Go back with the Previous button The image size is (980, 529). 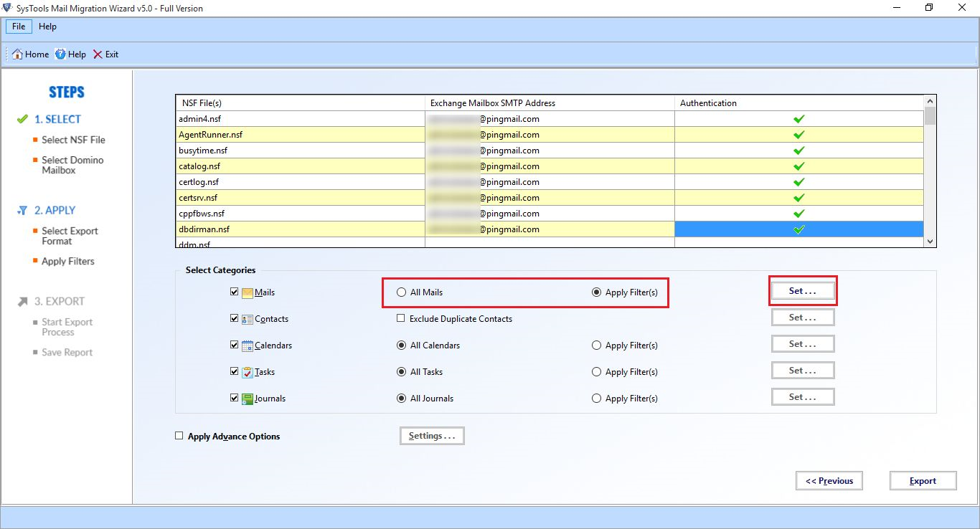(829, 481)
